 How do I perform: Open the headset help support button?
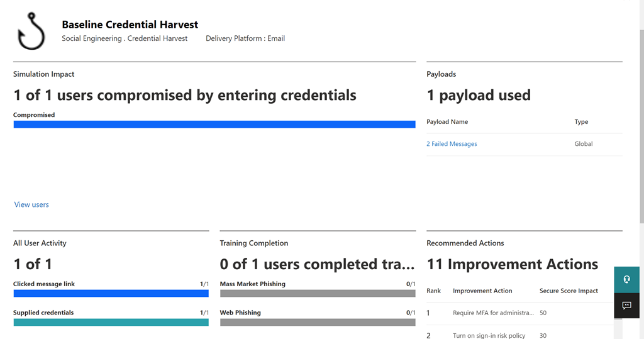tap(626, 280)
